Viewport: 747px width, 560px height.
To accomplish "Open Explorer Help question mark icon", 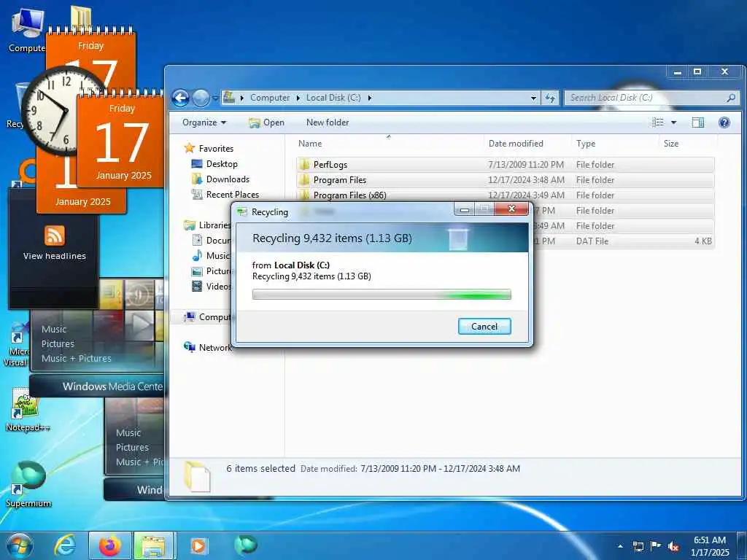I will [724, 122].
